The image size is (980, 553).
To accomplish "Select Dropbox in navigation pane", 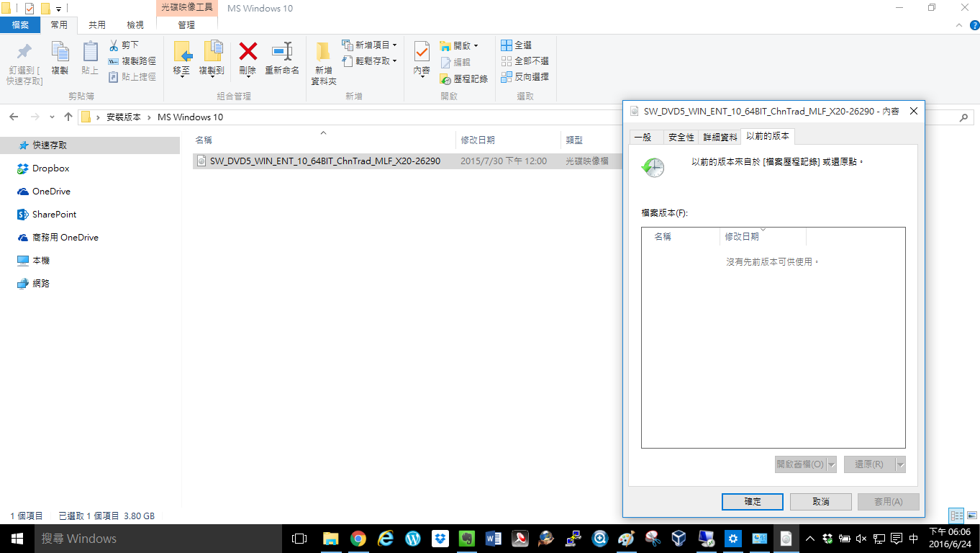I will pyautogui.click(x=50, y=168).
